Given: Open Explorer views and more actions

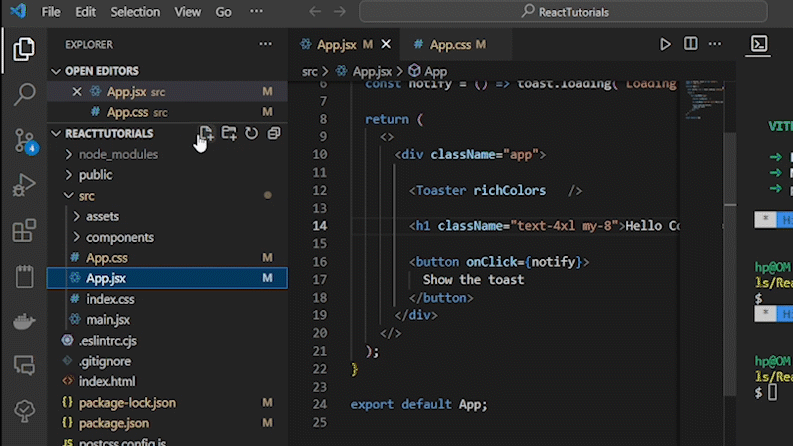Looking at the screenshot, I should (266, 44).
